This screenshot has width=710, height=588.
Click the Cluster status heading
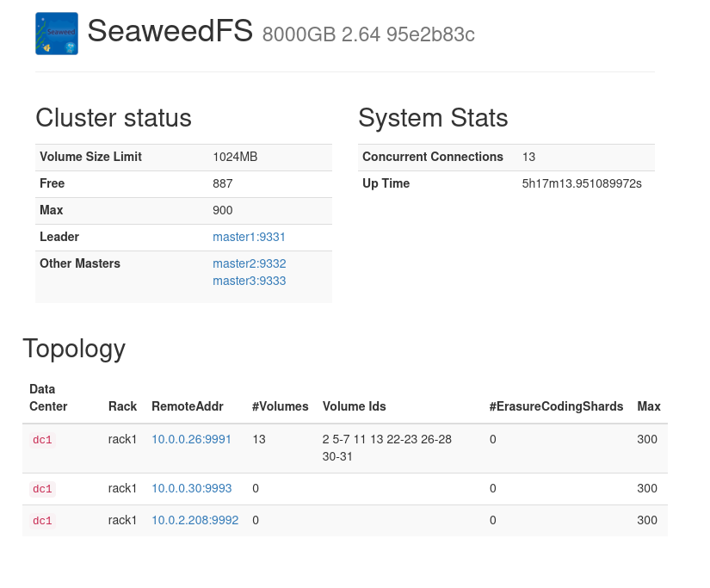click(114, 118)
